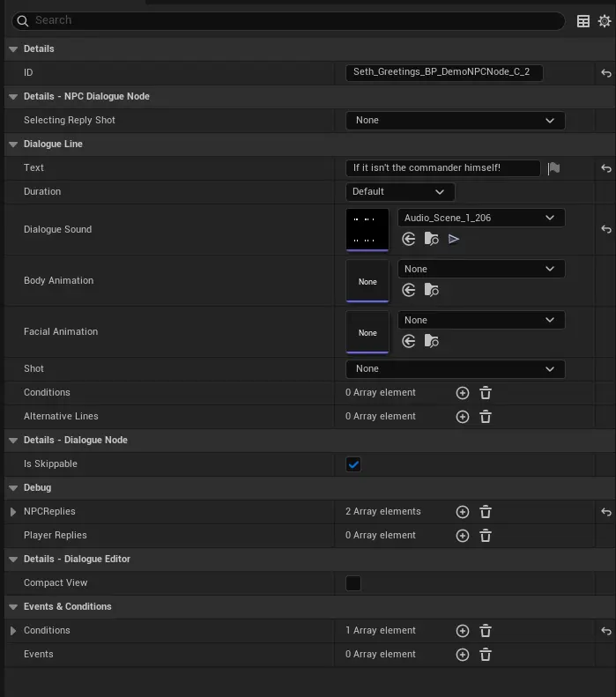The width and height of the screenshot is (616, 697).
Task: Edit the ID text field
Action: (444, 72)
